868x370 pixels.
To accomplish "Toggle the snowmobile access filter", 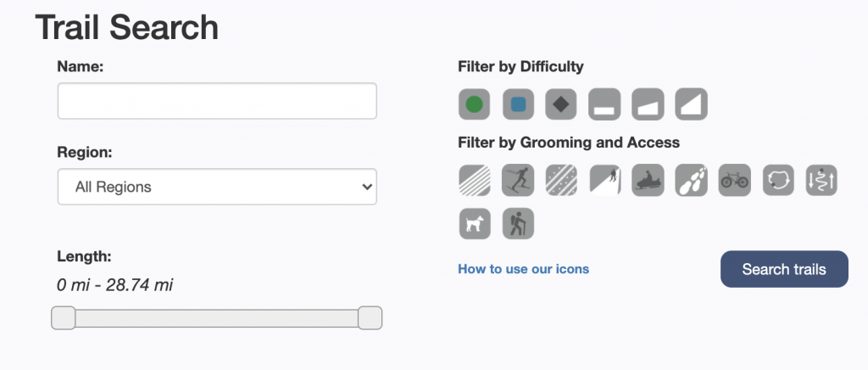I will click(x=648, y=180).
